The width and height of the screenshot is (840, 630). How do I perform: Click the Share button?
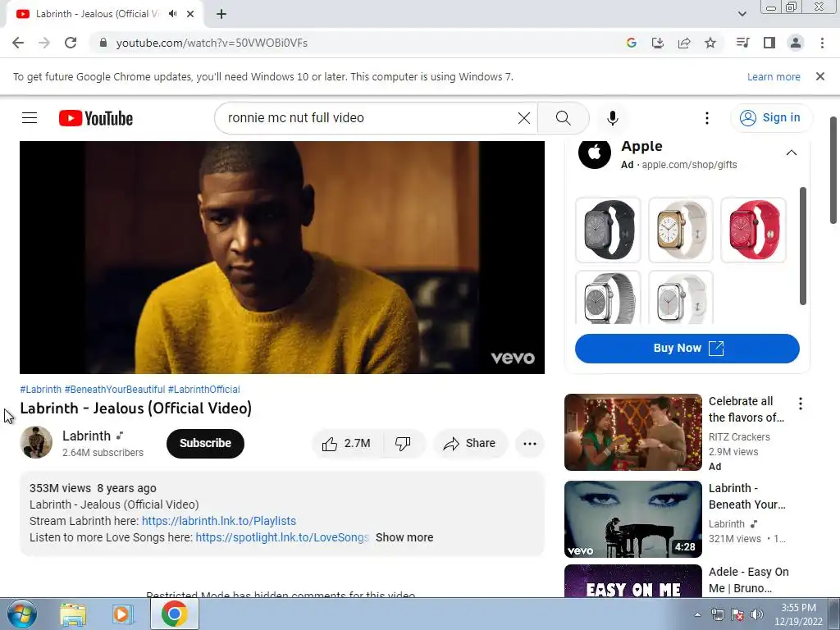469,444
